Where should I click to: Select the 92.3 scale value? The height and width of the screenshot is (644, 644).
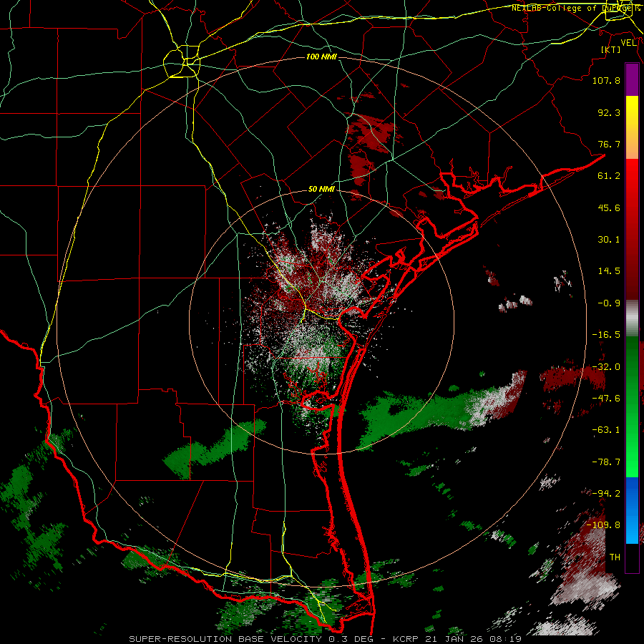click(609, 112)
